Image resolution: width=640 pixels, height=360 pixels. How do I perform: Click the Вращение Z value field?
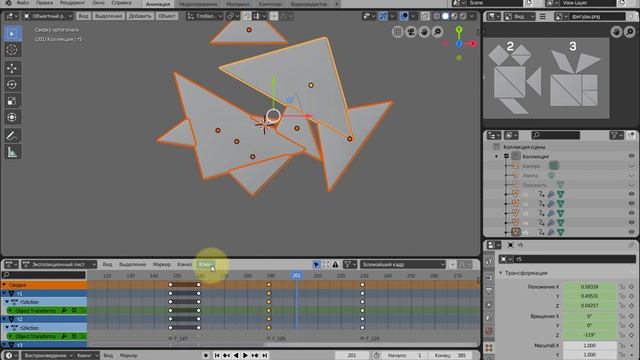pos(589,335)
